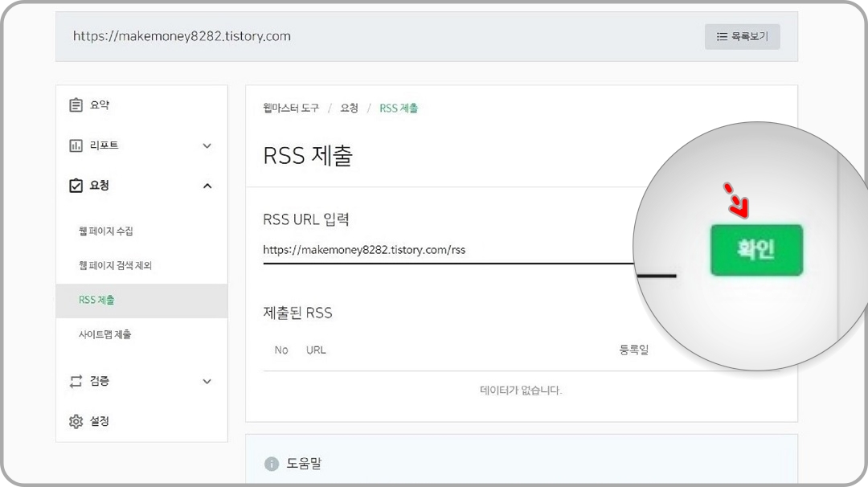Open settings via the 설정 gear icon
Screen dimensions: 868x487
[x=76, y=421]
